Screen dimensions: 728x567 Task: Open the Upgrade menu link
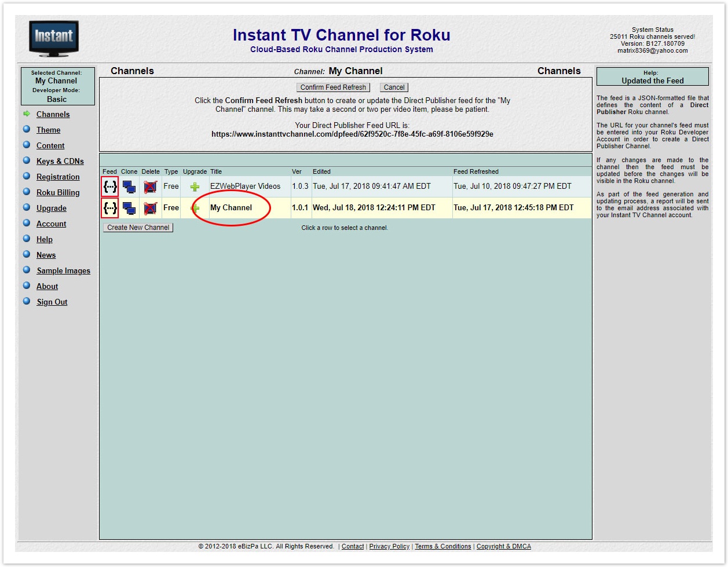pos(52,208)
